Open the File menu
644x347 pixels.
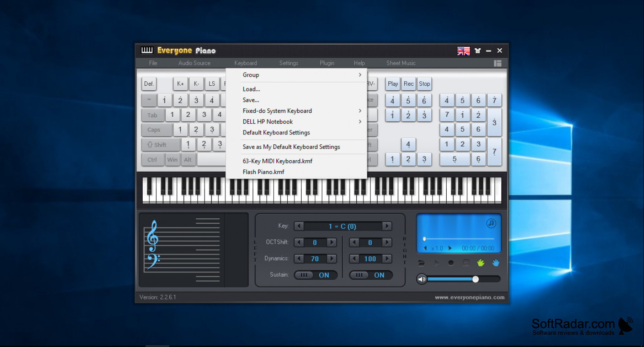[x=153, y=63]
